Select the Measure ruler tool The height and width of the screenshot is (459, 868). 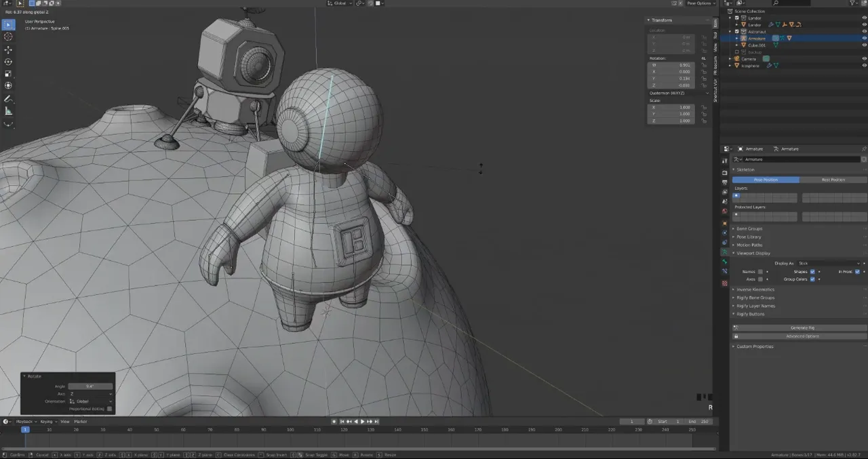coord(8,111)
